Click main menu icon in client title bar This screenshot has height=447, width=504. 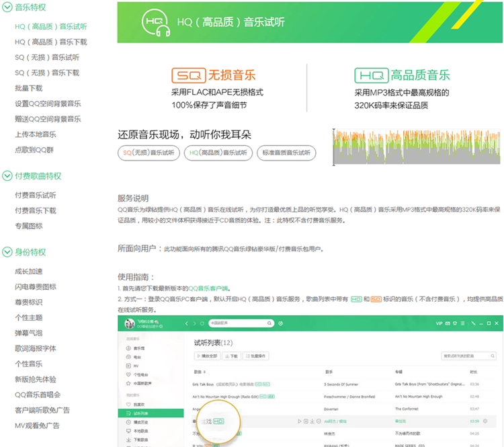click(462, 323)
